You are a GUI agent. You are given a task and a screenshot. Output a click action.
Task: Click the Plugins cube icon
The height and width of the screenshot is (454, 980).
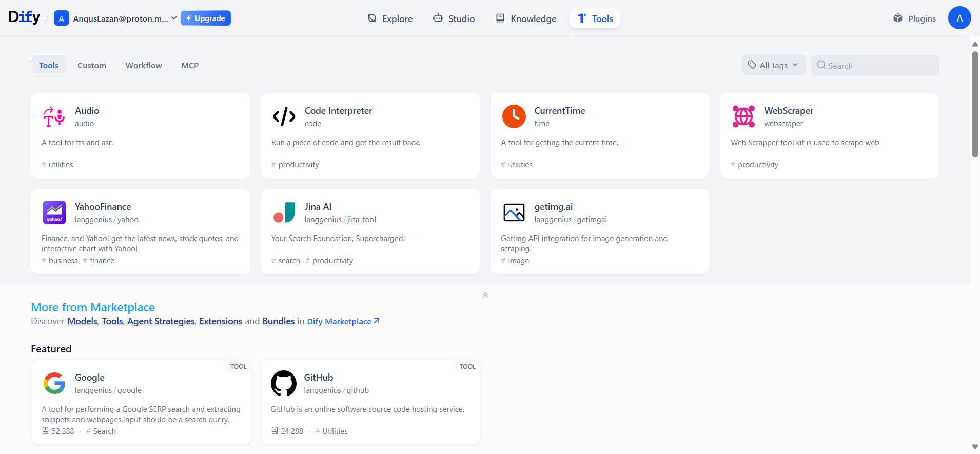(898, 18)
